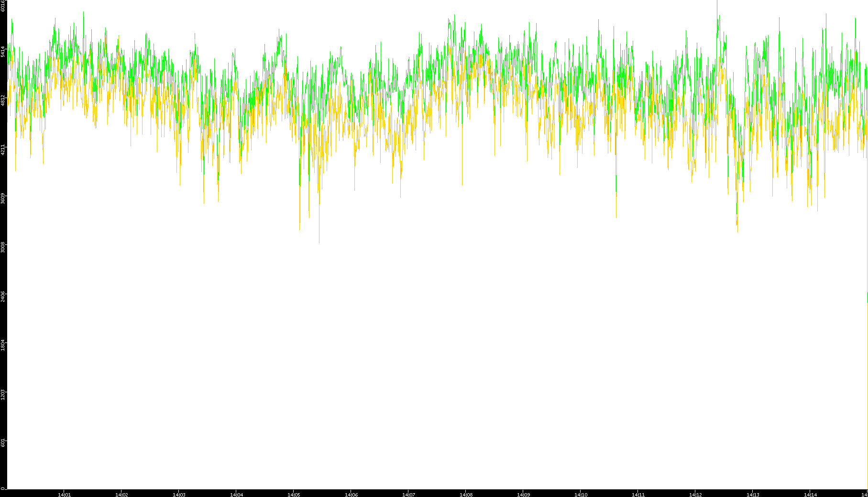Image resolution: width=868 pixels, height=497 pixels.
Task: Click the 3609 value axis label
Action: [x=3, y=199]
